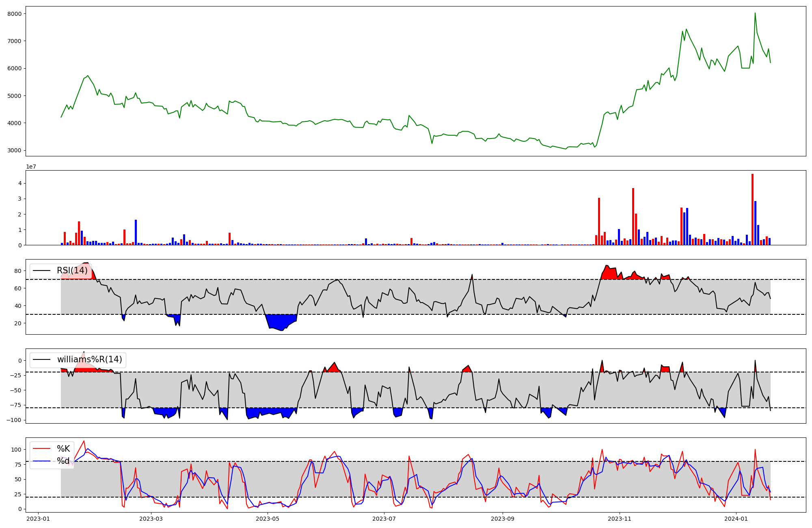The width and height of the screenshot is (812, 528).
Task: Click the %d legend entry
Action: (x=63, y=461)
